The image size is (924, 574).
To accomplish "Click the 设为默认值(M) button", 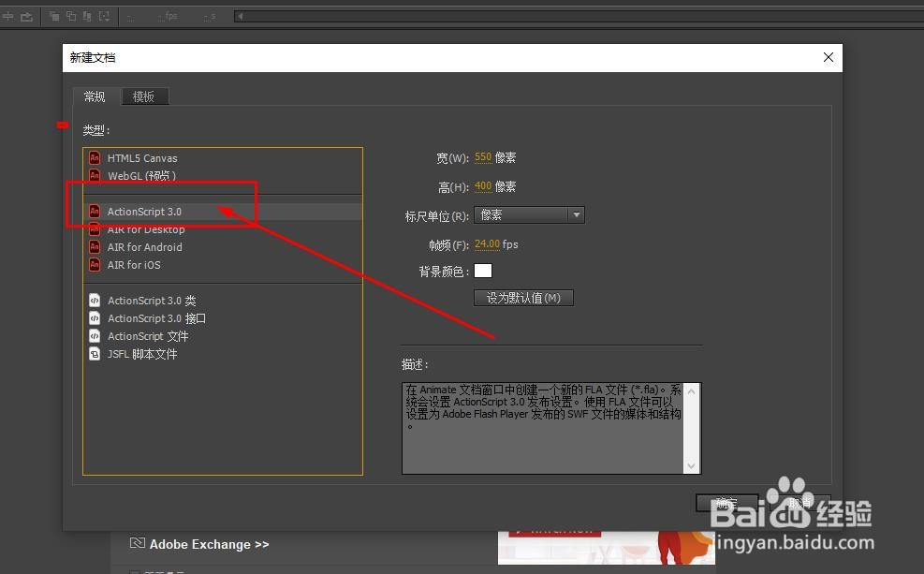I will tap(523, 298).
